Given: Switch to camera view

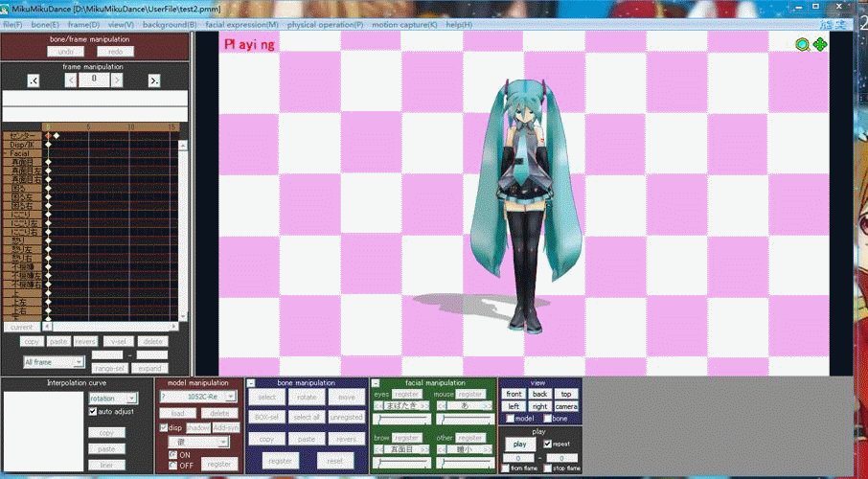Looking at the screenshot, I should coord(566,406).
